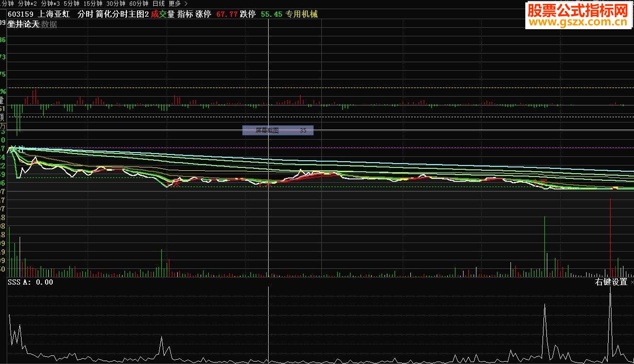Click the 坐井论天 数据 label
Viewport: 634px width, 364px height.
32,24
